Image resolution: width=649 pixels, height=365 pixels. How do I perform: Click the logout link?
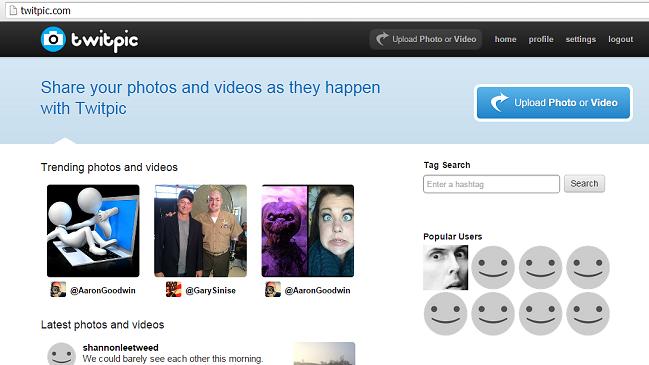620,39
